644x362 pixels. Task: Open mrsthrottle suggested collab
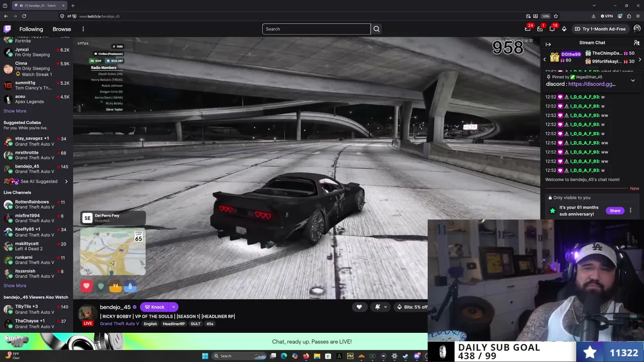[36, 155]
